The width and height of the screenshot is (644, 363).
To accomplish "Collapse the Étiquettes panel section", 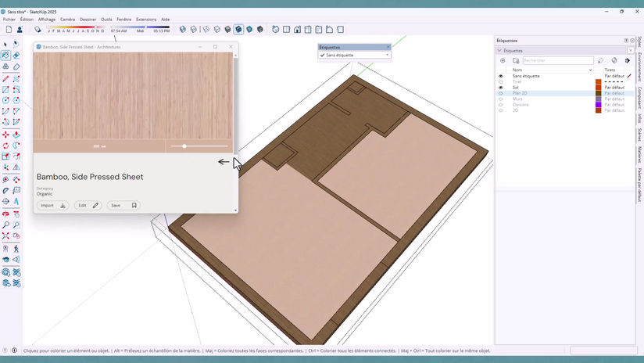I will [500, 51].
